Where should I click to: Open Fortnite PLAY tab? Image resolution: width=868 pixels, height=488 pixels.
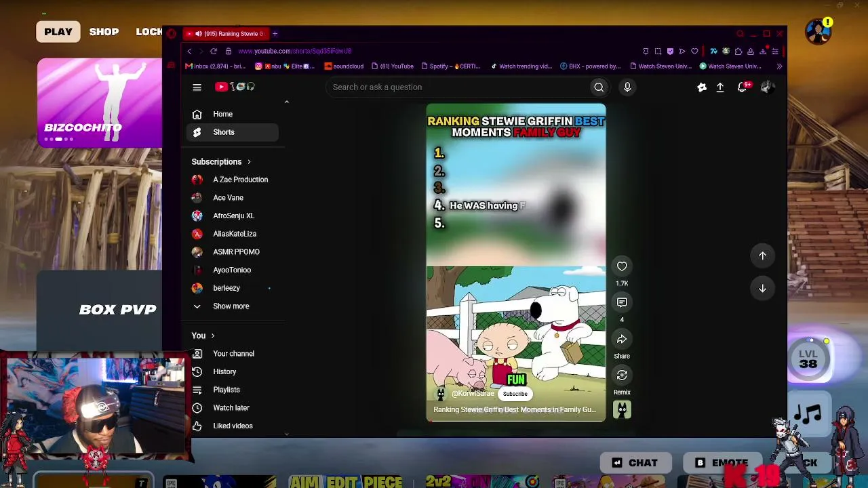(58, 32)
